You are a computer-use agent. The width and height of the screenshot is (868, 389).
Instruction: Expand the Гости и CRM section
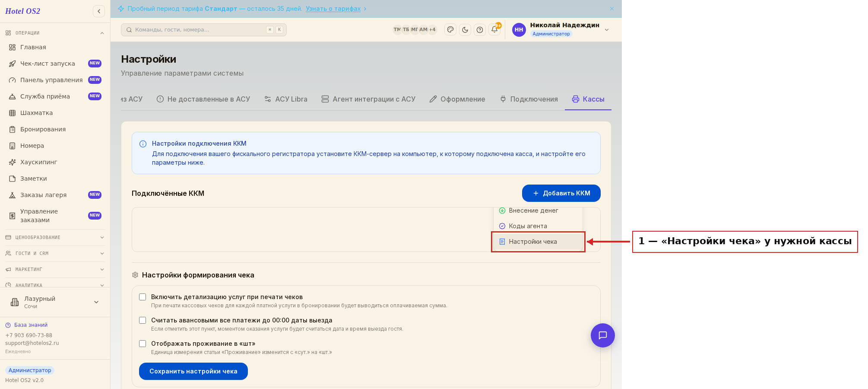(55, 253)
